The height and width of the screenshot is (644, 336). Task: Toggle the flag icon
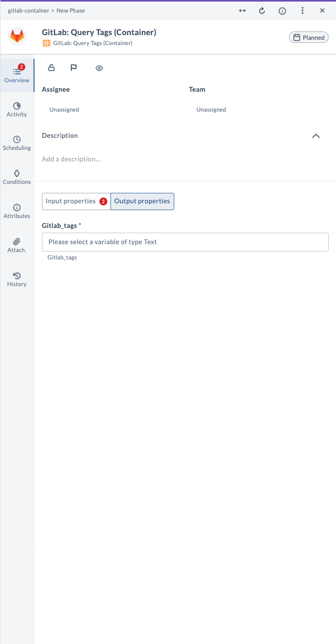[74, 68]
